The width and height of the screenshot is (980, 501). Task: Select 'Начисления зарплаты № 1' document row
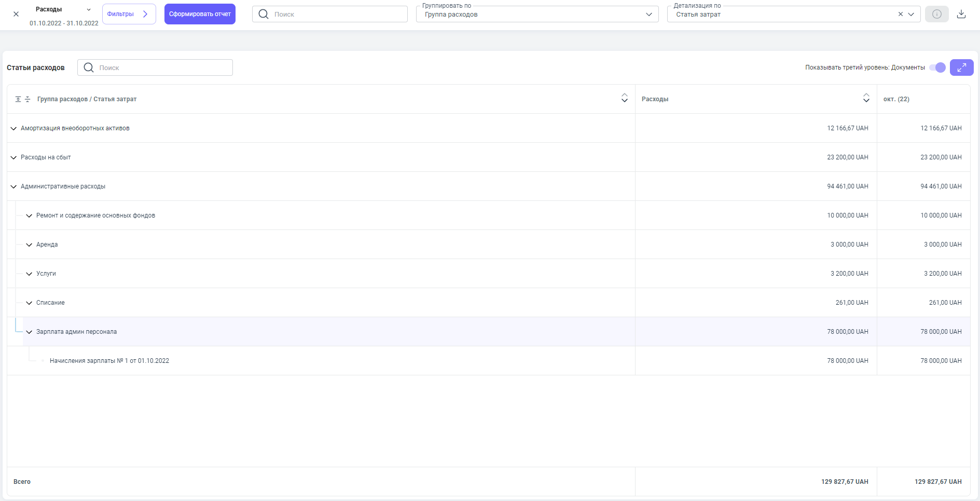point(109,361)
